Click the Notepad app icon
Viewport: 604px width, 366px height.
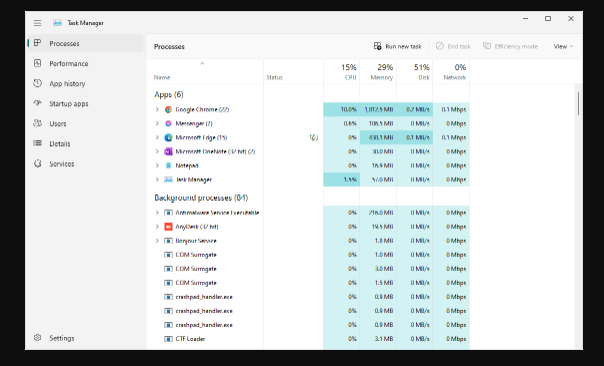tap(168, 165)
